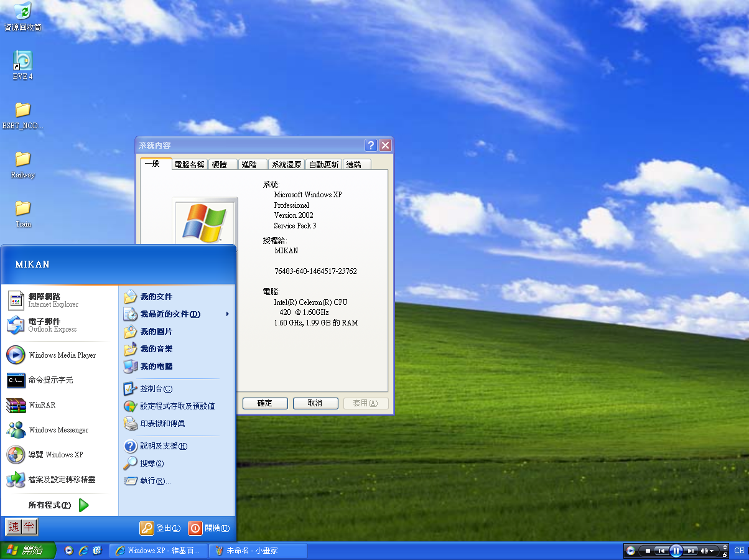Stop playback in media player toolbar

pyautogui.click(x=648, y=551)
